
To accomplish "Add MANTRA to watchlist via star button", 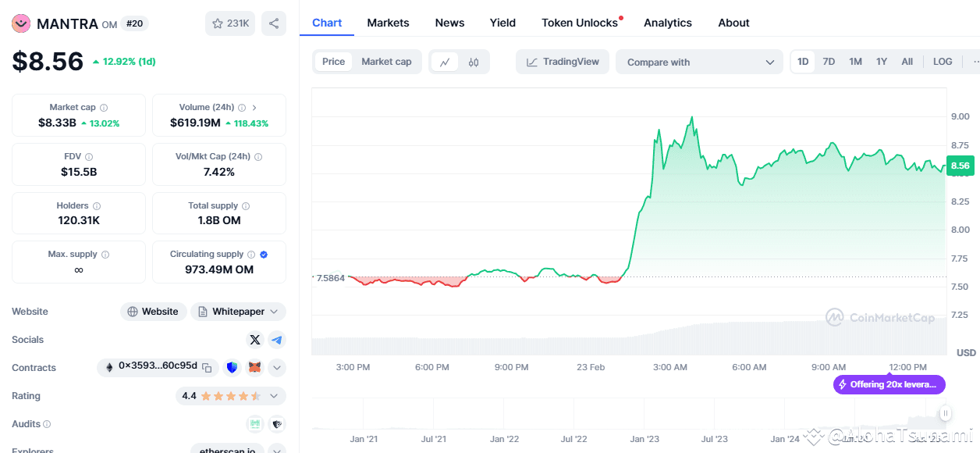I will tap(229, 23).
